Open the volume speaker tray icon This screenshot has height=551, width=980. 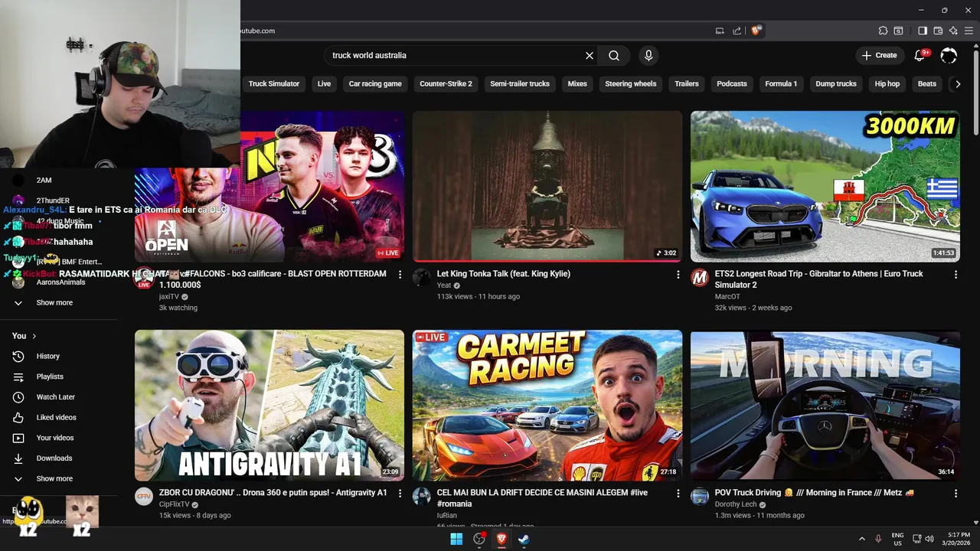point(929,539)
